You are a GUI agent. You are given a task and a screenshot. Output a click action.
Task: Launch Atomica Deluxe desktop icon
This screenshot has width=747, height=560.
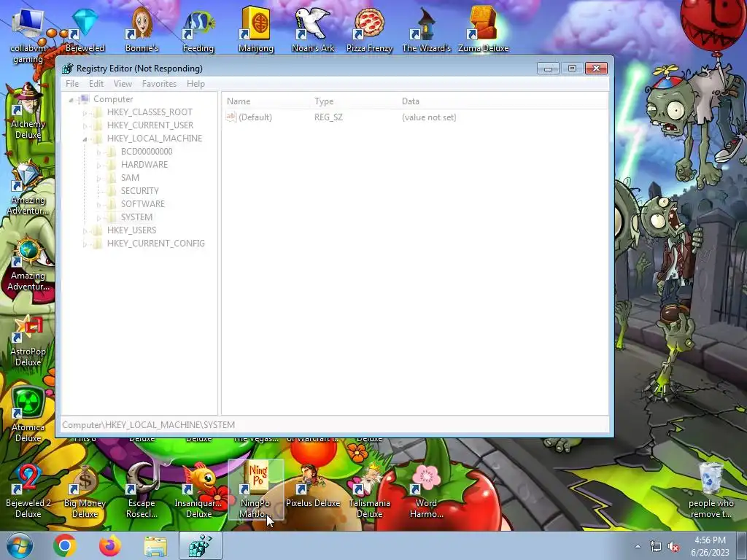pos(28,414)
